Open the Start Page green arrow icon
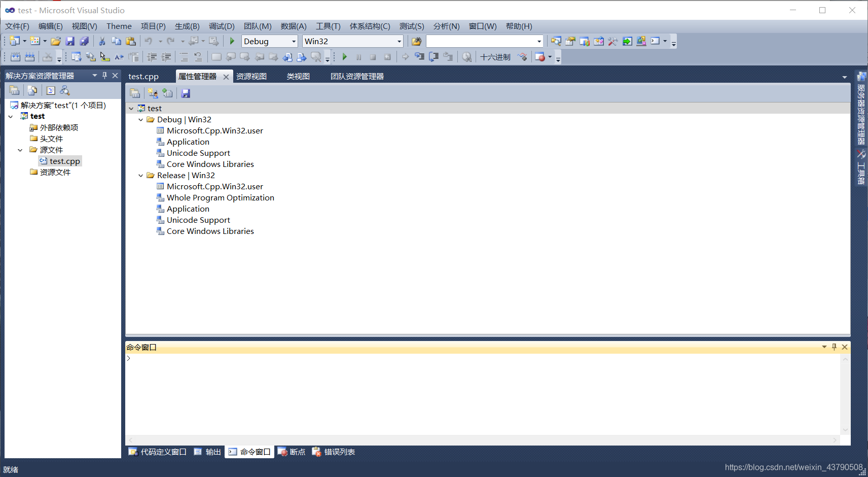 coord(627,41)
